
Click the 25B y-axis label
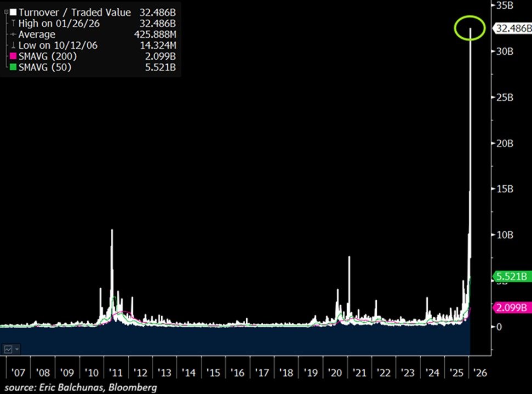click(505, 98)
